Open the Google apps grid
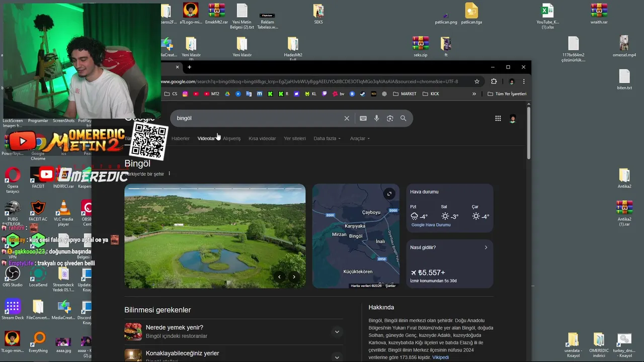Viewport: 644px width, 362px height. (x=498, y=119)
